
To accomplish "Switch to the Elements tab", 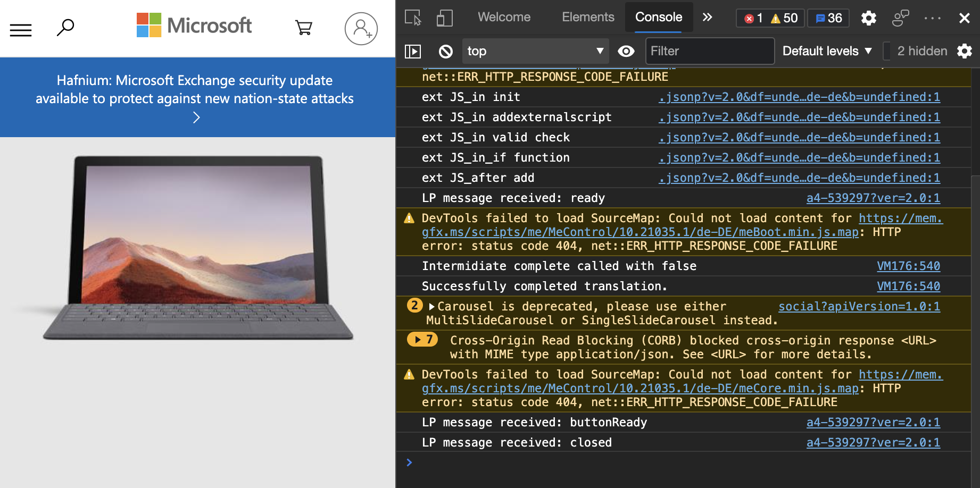I will coord(588,17).
